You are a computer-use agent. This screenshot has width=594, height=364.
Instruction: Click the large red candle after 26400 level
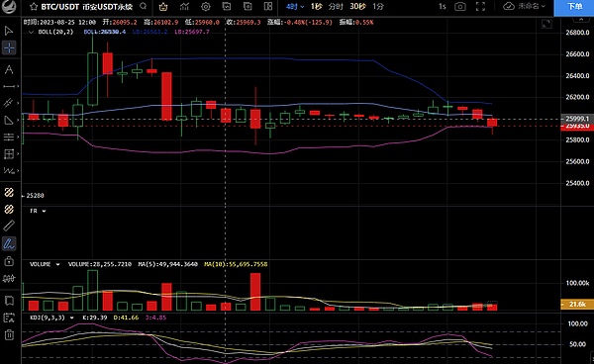(166, 96)
